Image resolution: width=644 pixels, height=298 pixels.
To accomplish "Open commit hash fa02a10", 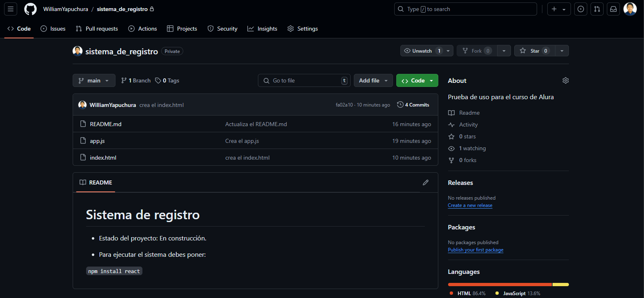I will point(344,105).
